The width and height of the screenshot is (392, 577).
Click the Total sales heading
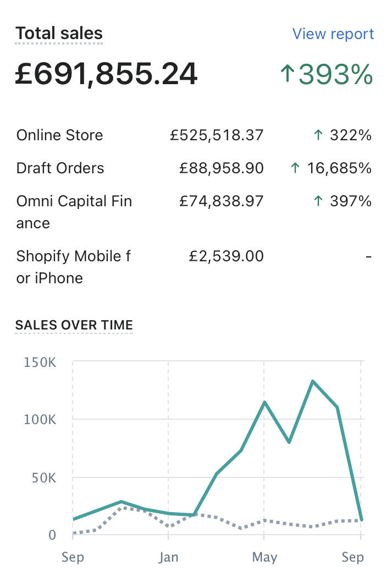coord(59,34)
